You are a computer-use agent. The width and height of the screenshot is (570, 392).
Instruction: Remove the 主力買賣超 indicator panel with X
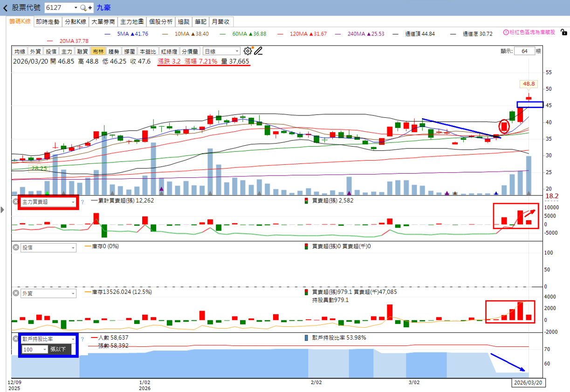coord(15,202)
